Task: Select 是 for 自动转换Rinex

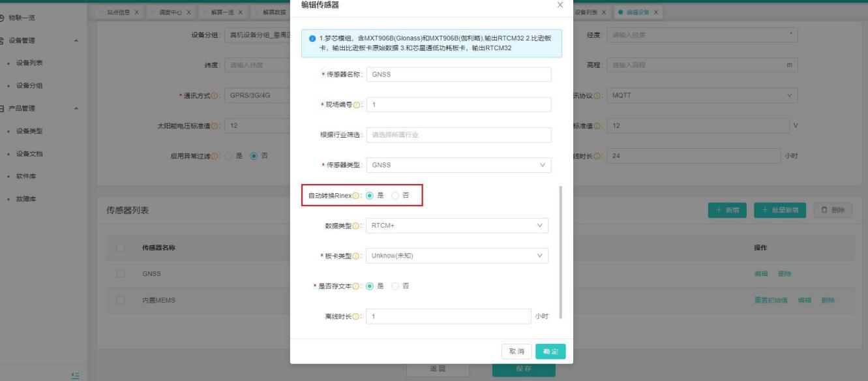Action: [x=370, y=196]
